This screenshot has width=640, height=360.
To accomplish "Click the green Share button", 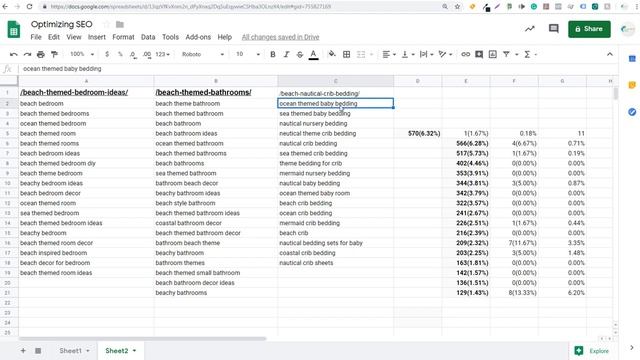I will [x=589, y=29].
